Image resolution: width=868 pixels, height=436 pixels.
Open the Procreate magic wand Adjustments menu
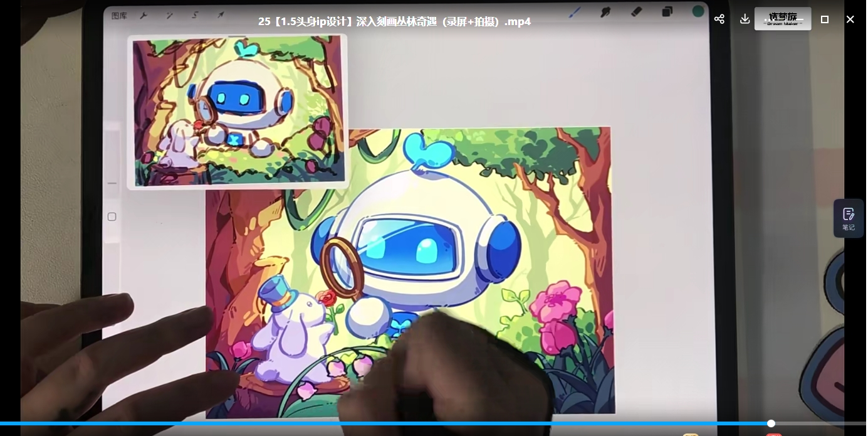point(170,15)
